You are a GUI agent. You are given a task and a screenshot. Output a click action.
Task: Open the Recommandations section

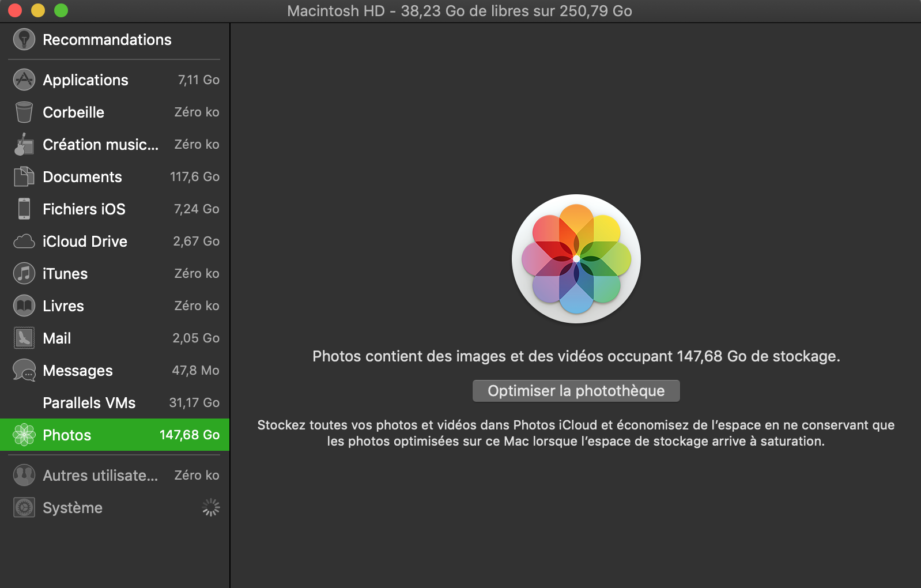115,39
